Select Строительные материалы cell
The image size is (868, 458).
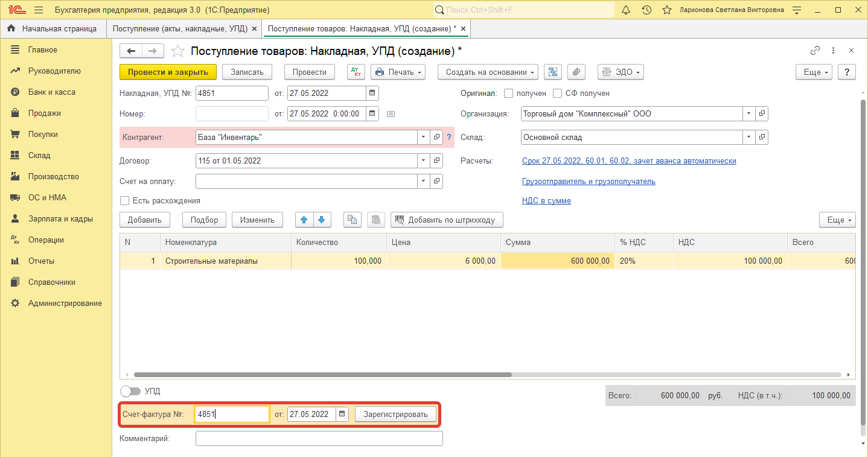pos(226,261)
